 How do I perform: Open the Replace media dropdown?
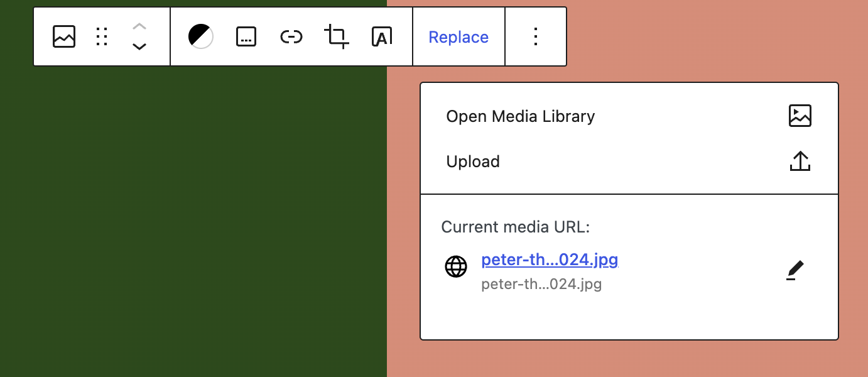pos(458,37)
